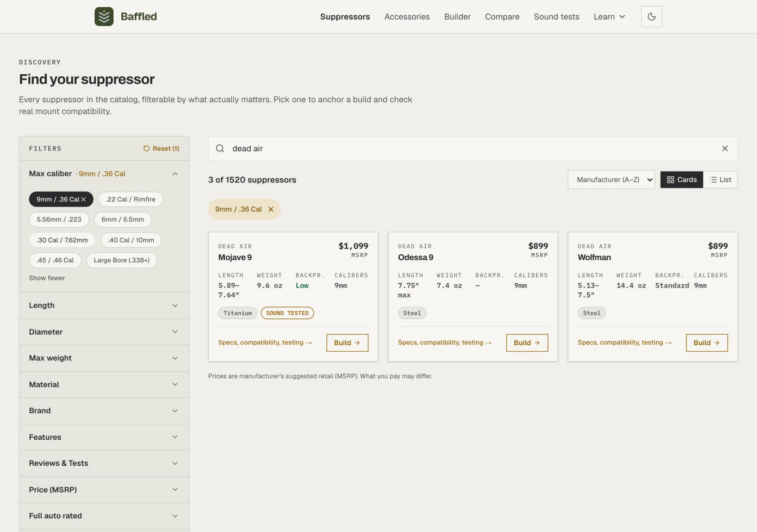Open the Manufacturer (A–Z) sort dropdown
757x532 pixels.
click(x=611, y=180)
